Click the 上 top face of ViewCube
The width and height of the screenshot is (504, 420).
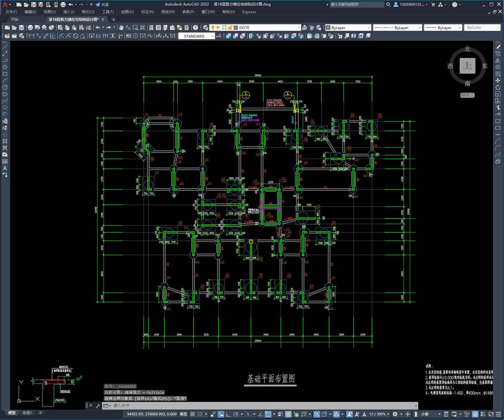click(x=467, y=66)
